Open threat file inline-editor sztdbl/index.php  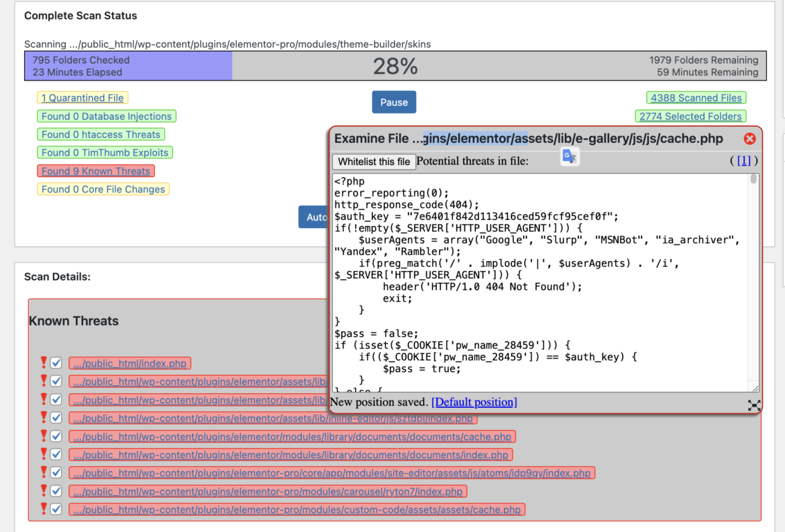click(x=273, y=419)
